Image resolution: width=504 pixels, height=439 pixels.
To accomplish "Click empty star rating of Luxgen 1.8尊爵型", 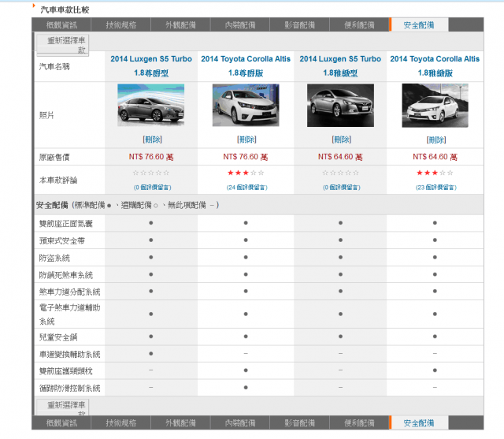I will (x=151, y=173).
